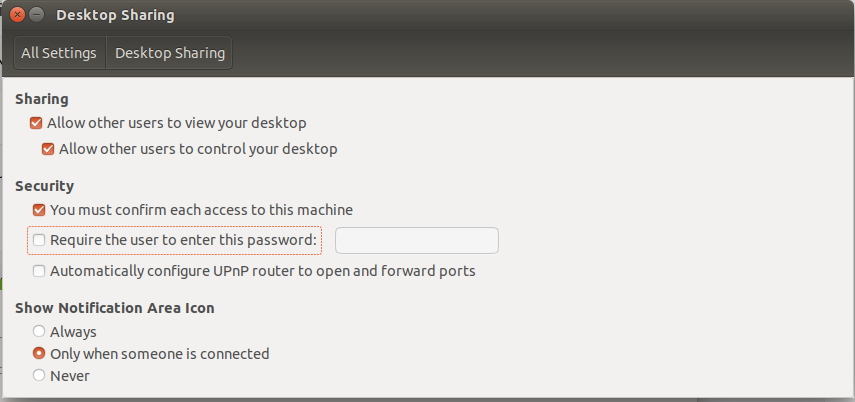
Task: Go back to All Settings
Action: 59,53
